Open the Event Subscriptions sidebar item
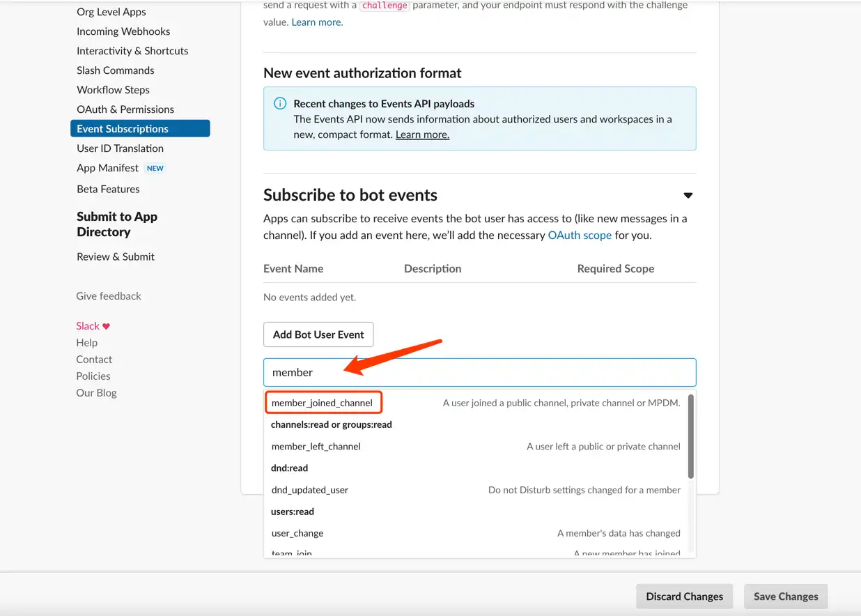 tap(140, 129)
